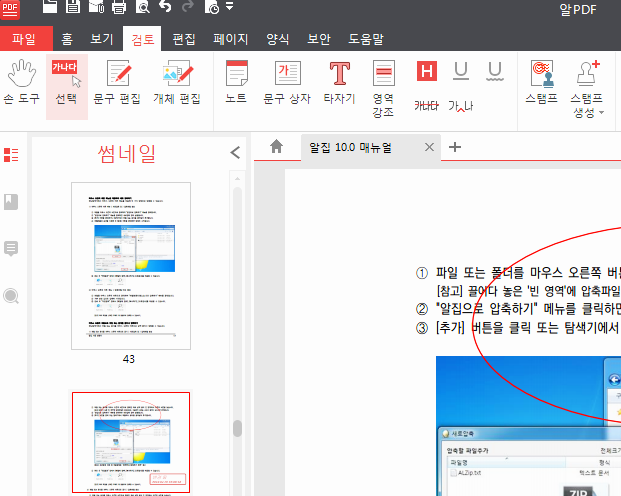Open the File menu (파일)

coord(24,39)
